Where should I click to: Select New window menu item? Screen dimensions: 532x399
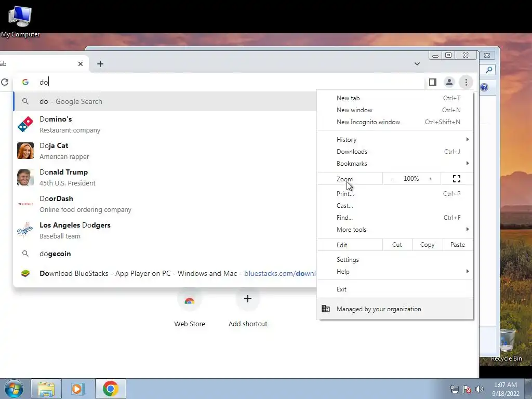pyautogui.click(x=395, y=110)
